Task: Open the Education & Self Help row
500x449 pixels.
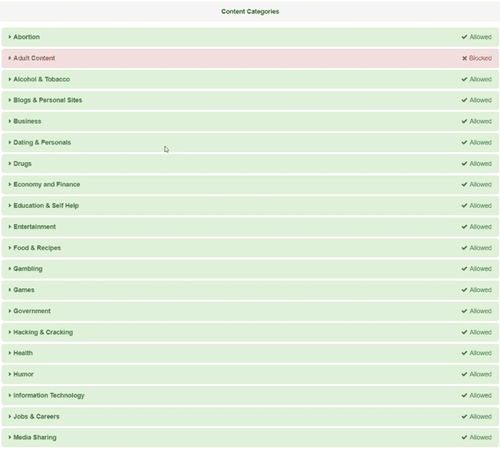Action: click(x=250, y=206)
